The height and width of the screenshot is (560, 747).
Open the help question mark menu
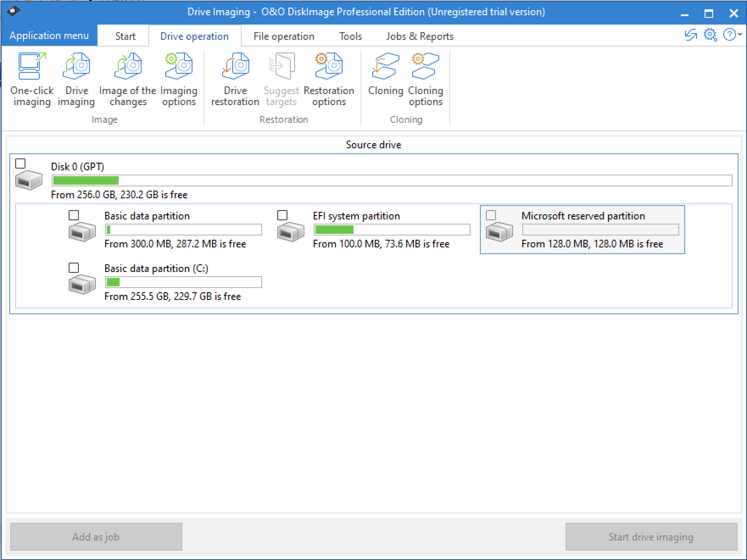(732, 35)
